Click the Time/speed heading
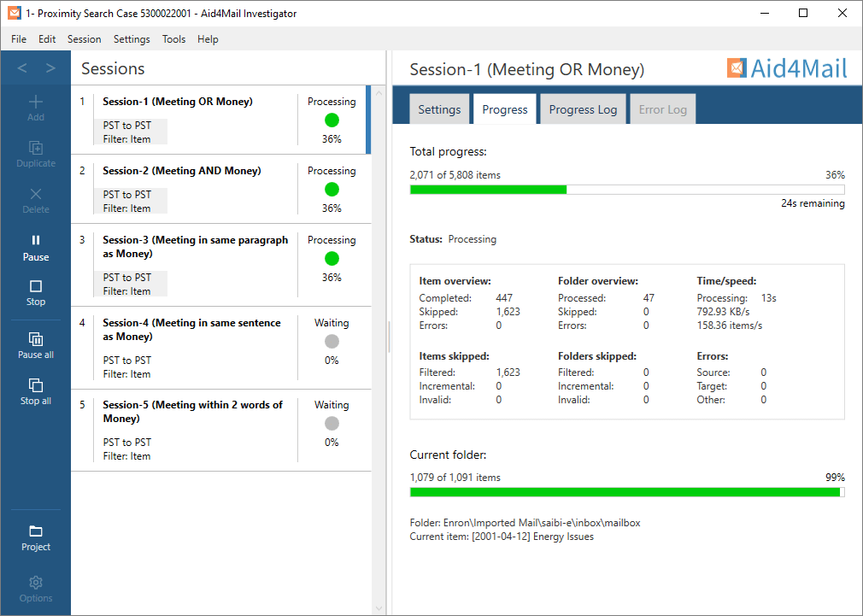Viewport: 863px width, 616px height. [726, 281]
